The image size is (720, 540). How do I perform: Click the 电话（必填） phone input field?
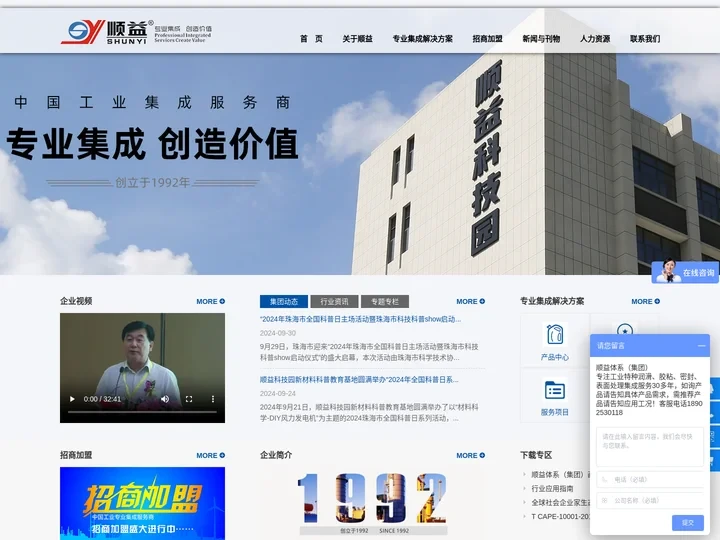click(x=650, y=479)
